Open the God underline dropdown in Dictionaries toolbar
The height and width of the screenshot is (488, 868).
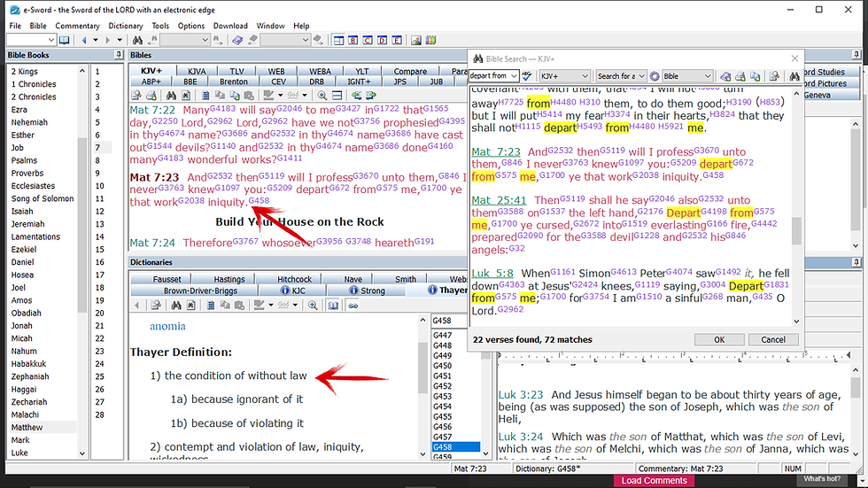tap(295, 305)
